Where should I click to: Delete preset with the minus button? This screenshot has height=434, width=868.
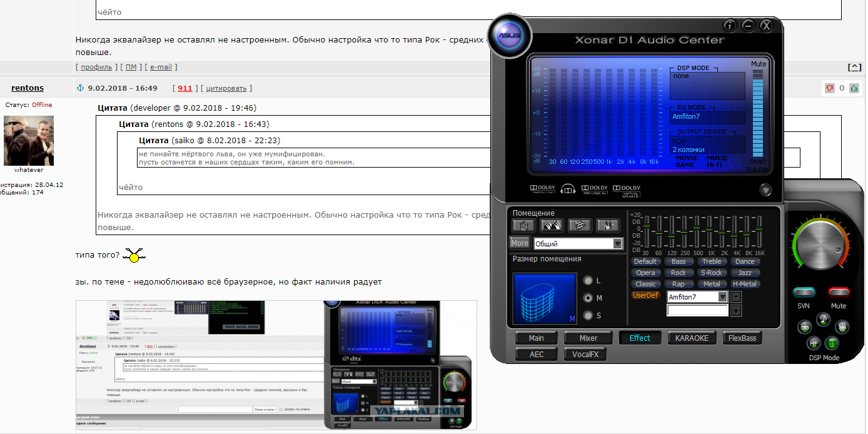tap(736, 297)
